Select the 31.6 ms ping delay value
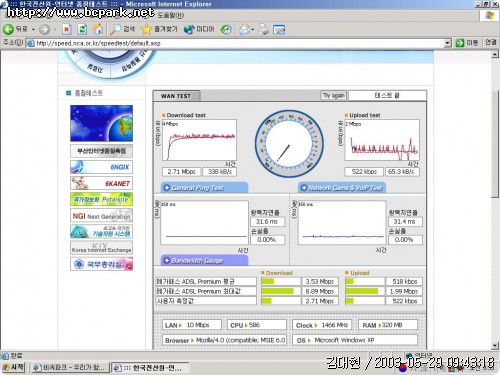Screen dimensions: 500x375 (267, 222)
